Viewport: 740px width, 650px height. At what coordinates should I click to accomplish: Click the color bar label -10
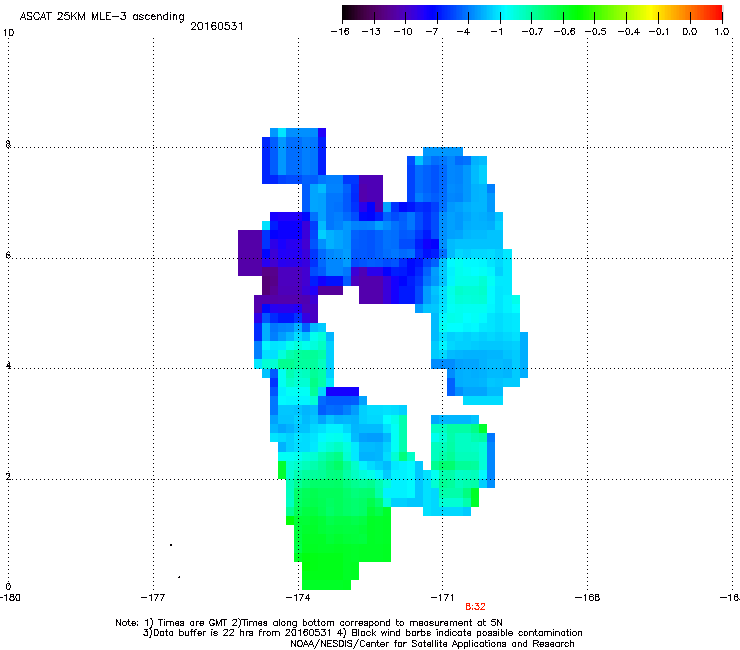pos(403,32)
